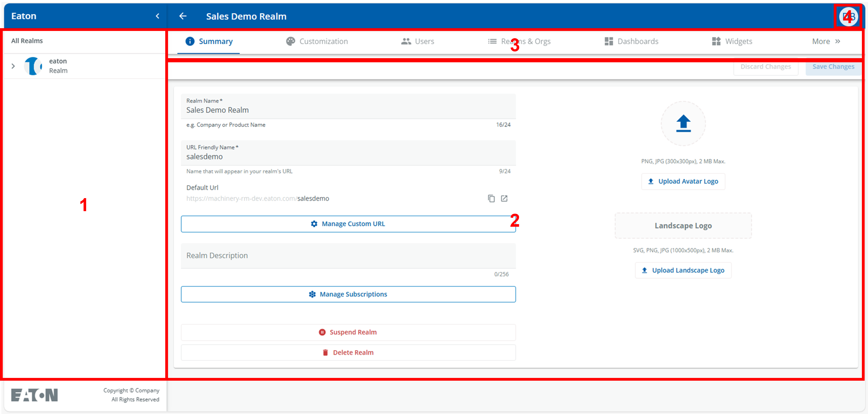Open the Widgets tab

pyautogui.click(x=732, y=41)
